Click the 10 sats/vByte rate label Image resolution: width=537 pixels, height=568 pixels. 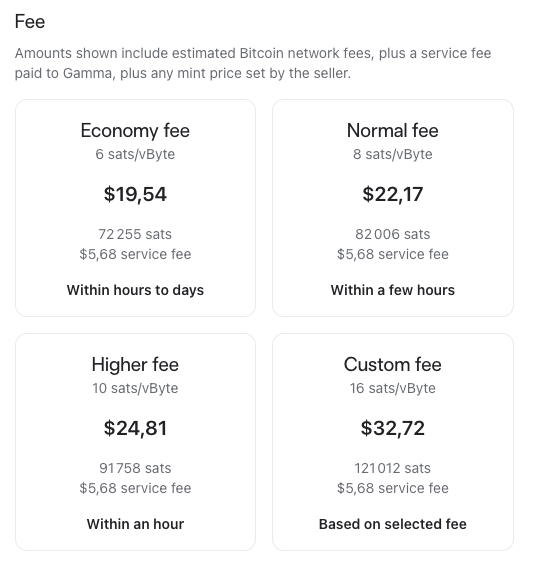[x=135, y=388]
